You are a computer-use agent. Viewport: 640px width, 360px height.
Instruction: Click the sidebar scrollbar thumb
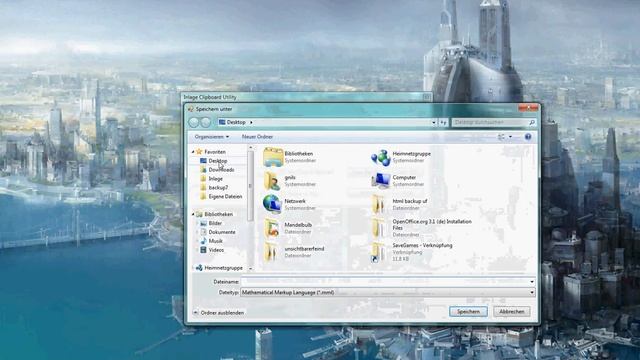(x=251, y=186)
